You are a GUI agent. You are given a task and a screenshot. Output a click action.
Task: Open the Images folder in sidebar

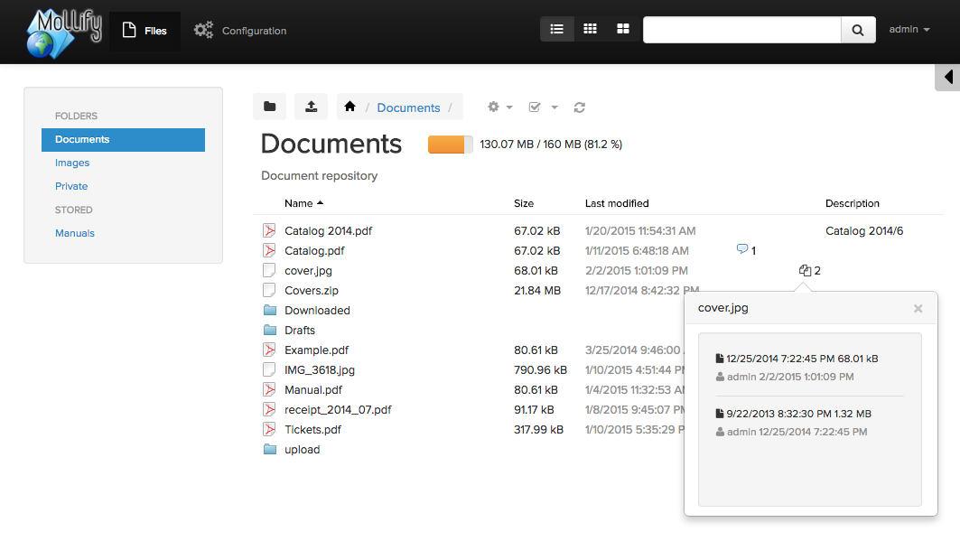[x=72, y=163]
